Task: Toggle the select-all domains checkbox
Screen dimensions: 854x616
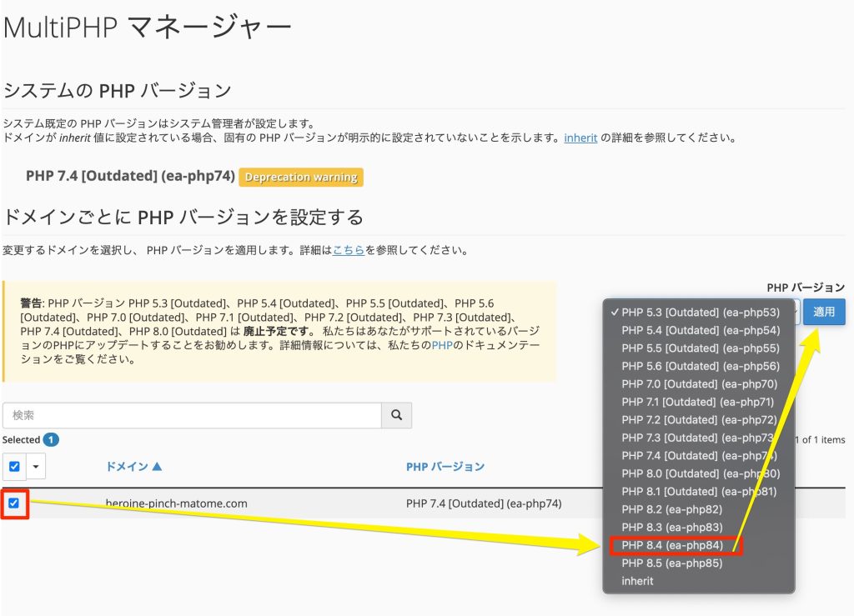Action: (x=14, y=467)
